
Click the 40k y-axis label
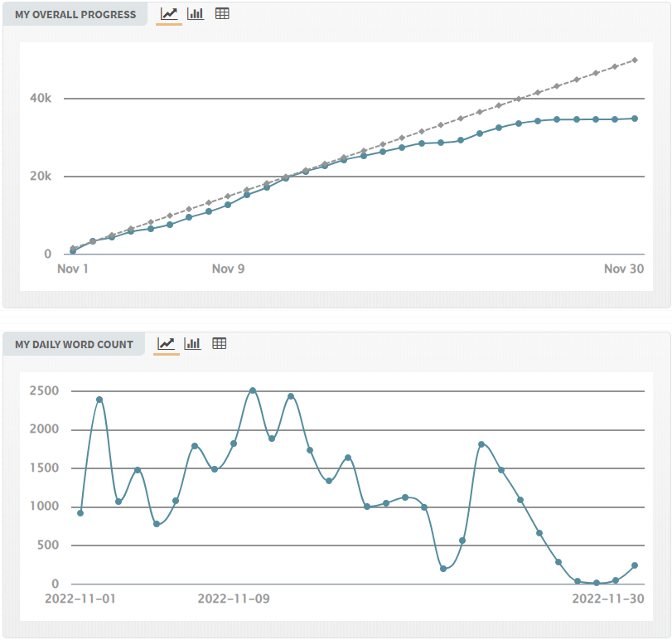click(41, 98)
